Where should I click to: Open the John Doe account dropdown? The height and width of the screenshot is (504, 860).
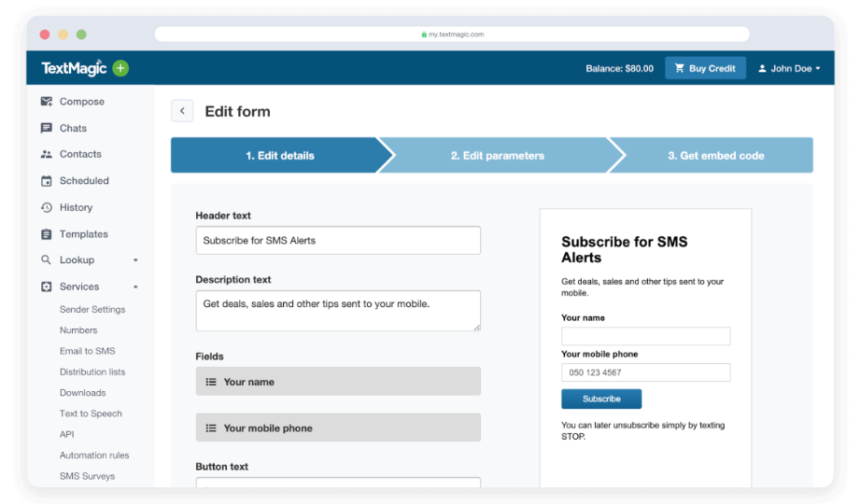(x=789, y=68)
